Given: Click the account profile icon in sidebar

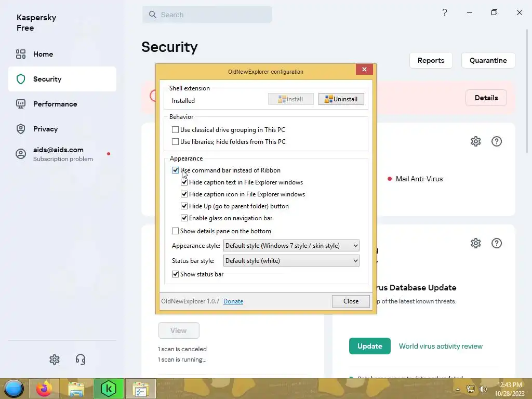Looking at the screenshot, I should point(21,154).
